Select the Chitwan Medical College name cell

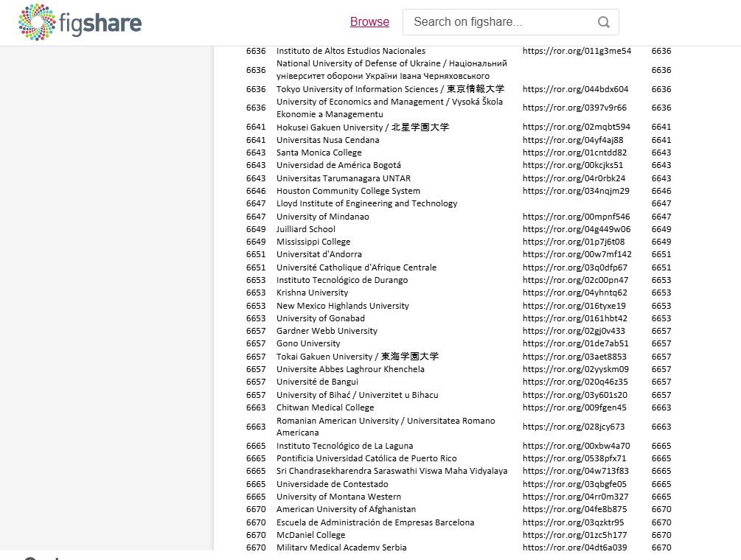click(325, 408)
